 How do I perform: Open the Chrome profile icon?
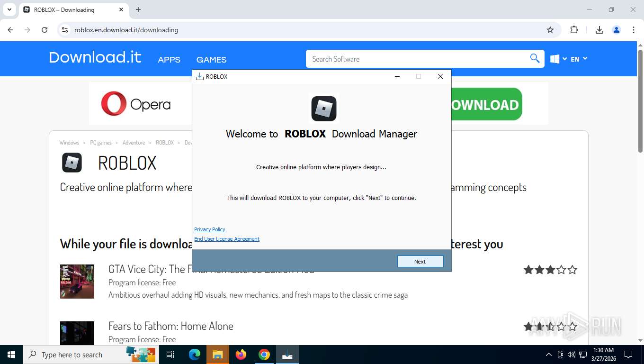pyautogui.click(x=617, y=30)
